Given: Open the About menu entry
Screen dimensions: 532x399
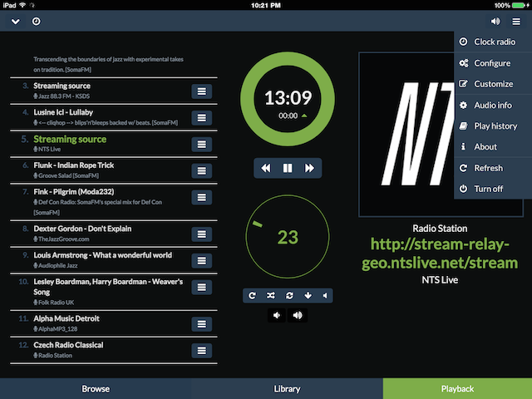Looking at the screenshot, I should (493, 146).
